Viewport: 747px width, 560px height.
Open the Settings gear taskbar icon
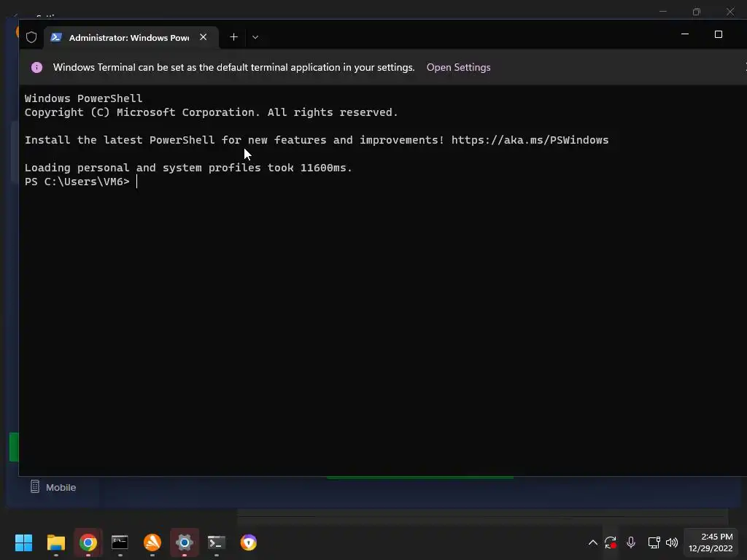[x=185, y=542]
